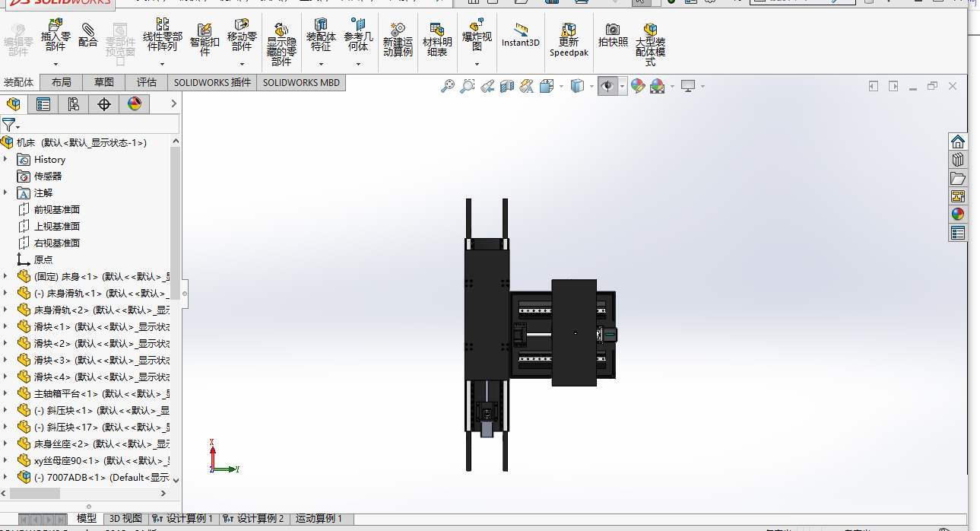Click Zoom to Area magnifier icon
This screenshot has height=531, width=980.
pyautogui.click(x=468, y=86)
